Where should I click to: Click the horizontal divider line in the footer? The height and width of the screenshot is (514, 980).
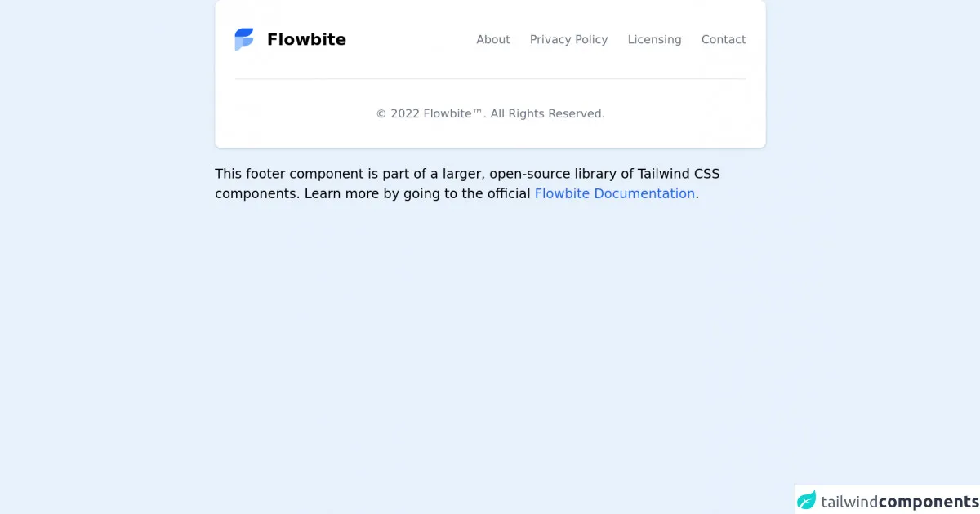[490, 79]
